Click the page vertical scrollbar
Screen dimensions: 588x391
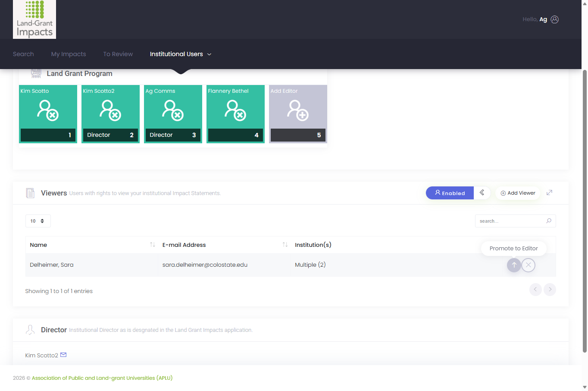pos(585,211)
